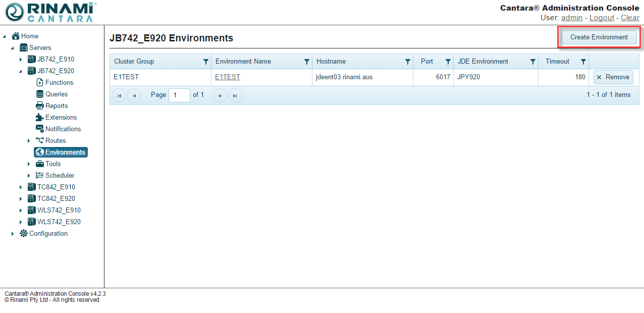
Task: Open the Tools tree item
Action: click(x=52, y=164)
